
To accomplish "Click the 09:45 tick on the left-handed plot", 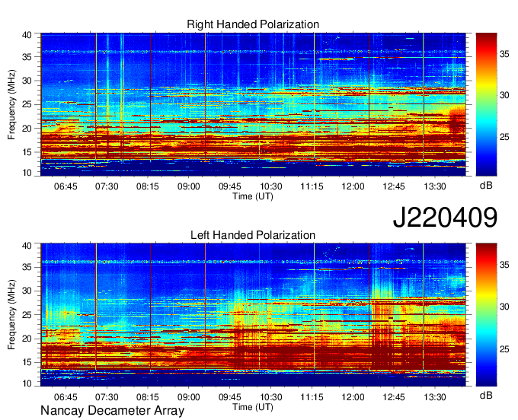I will pos(229,397).
